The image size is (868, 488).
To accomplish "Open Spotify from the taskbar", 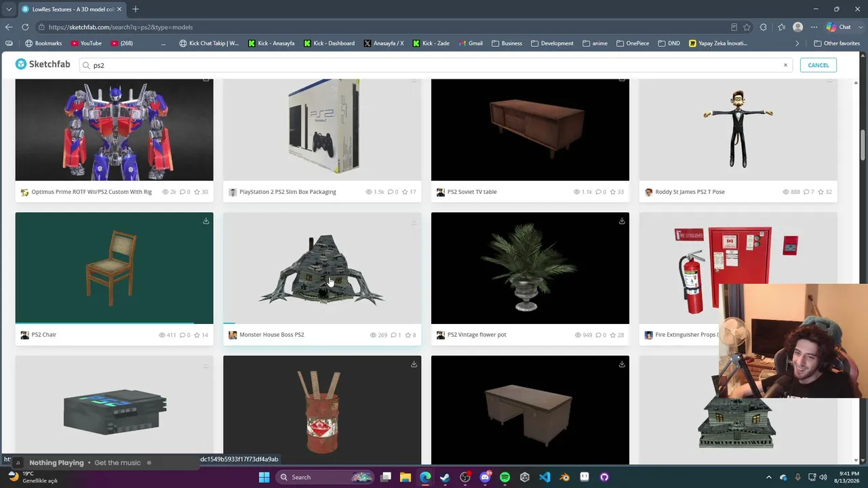I will coord(505,477).
